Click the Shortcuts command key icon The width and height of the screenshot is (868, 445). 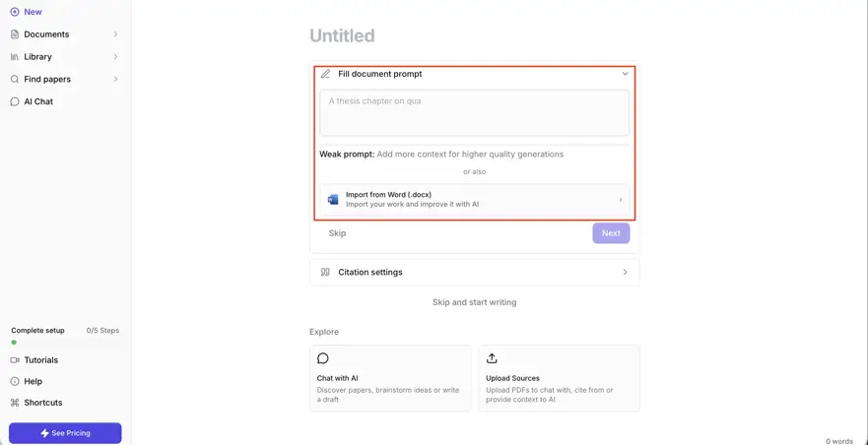click(15, 403)
